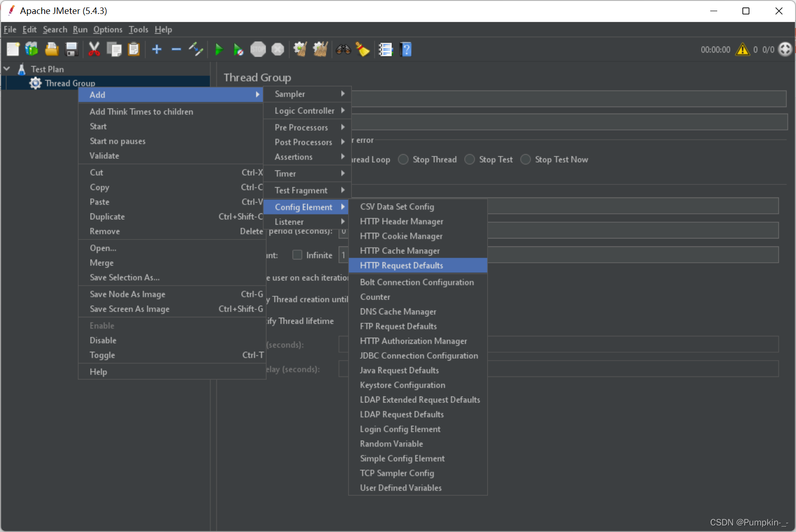Click the Collapse All minus icon
The height and width of the screenshot is (532, 796).
[176, 49]
